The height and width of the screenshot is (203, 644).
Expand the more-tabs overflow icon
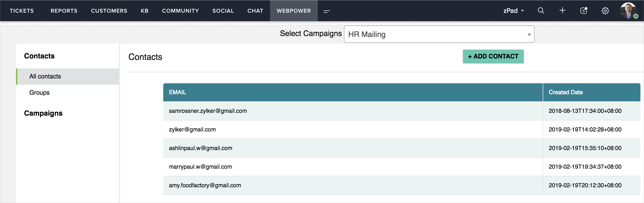pos(327,11)
